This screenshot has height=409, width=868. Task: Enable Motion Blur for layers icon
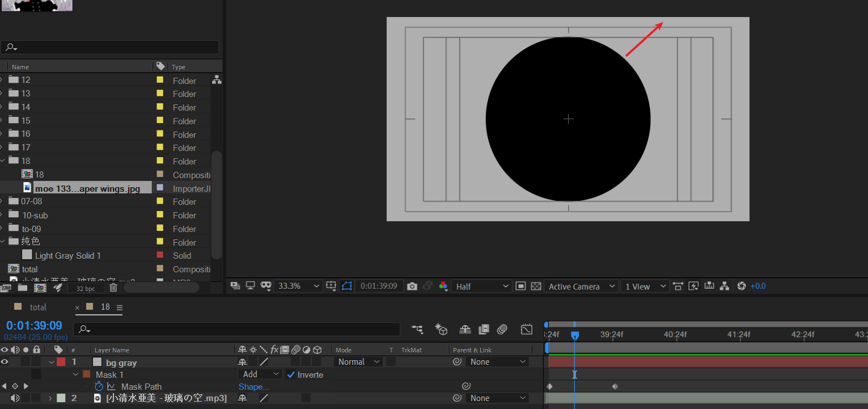(x=502, y=329)
